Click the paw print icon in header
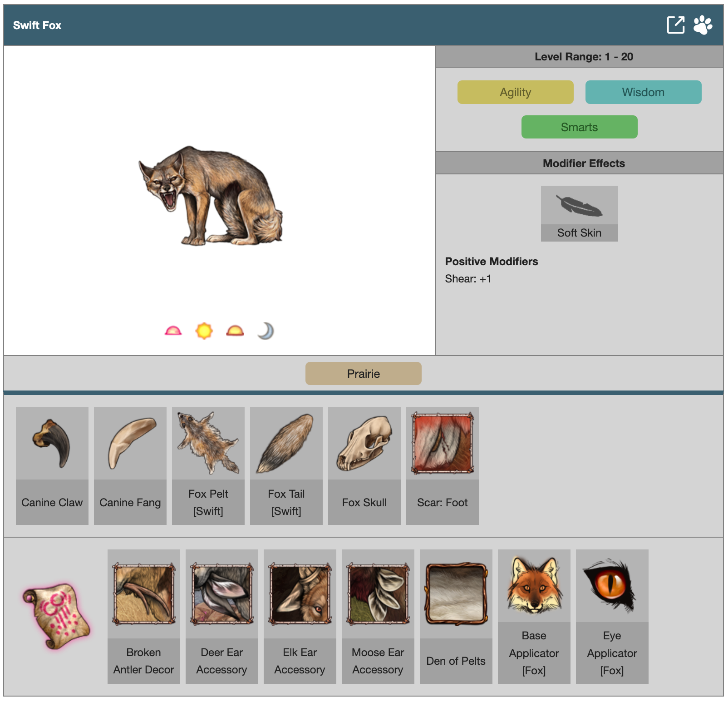 (703, 25)
